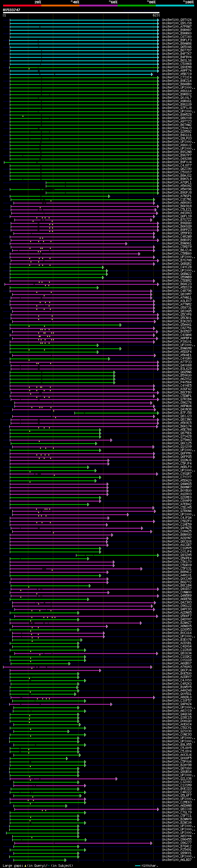The width and height of the screenshot is (197, 868).
Task: Click the cyan ~100% identity legend segment
Action: 175,6
